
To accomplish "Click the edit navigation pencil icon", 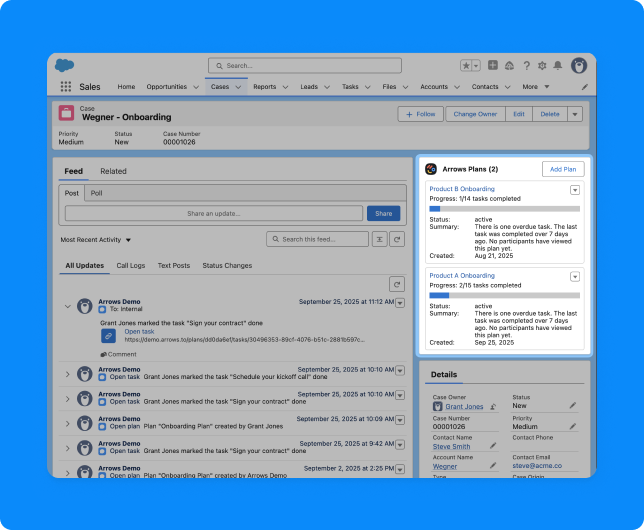I will [584, 87].
